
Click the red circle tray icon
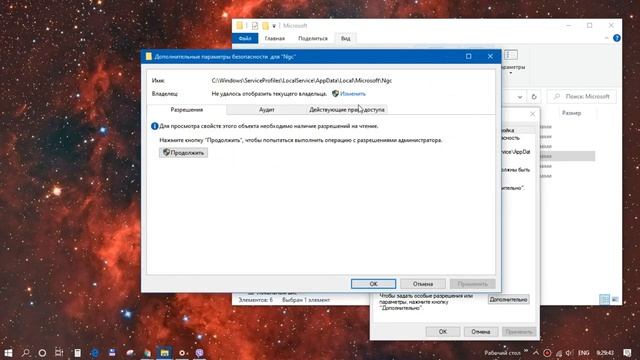point(547,353)
